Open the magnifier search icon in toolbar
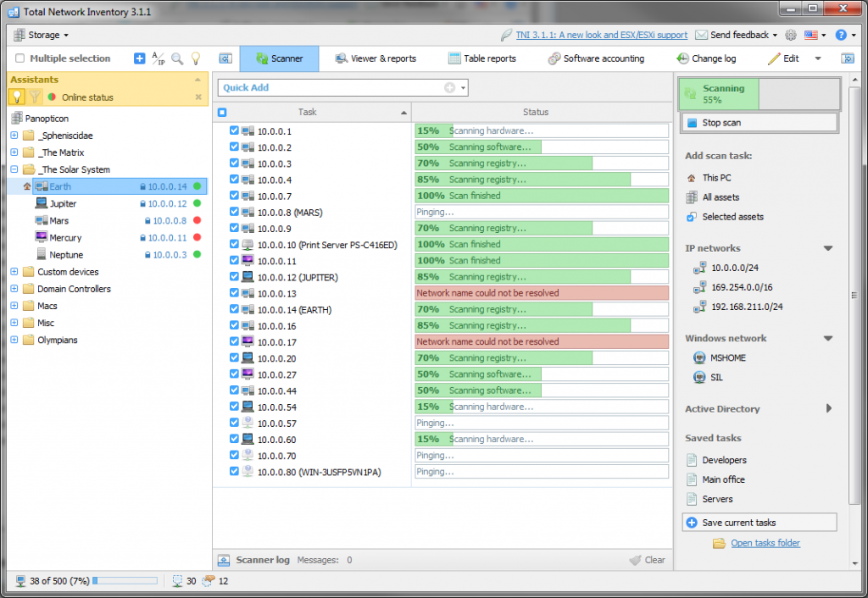 [177, 58]
